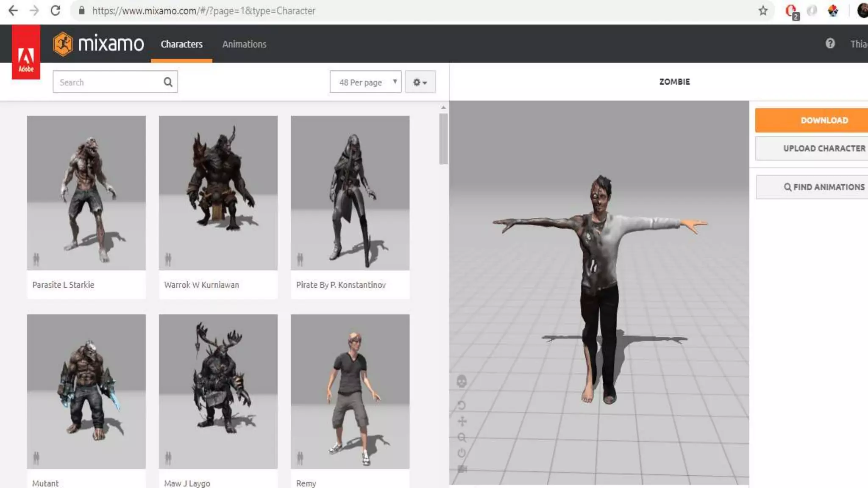Click the zoom magnifier icon in viewport
Screen dimensions: 868x488
462,437
